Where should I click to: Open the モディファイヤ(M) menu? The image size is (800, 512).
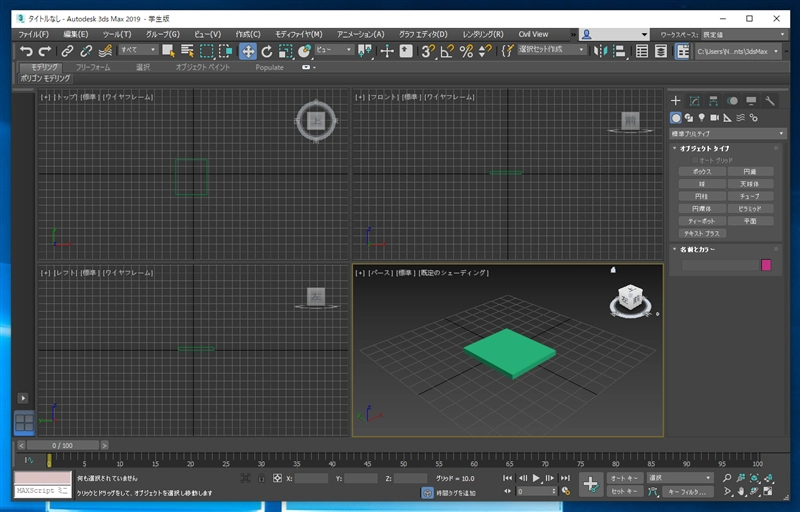coord(298,34)
